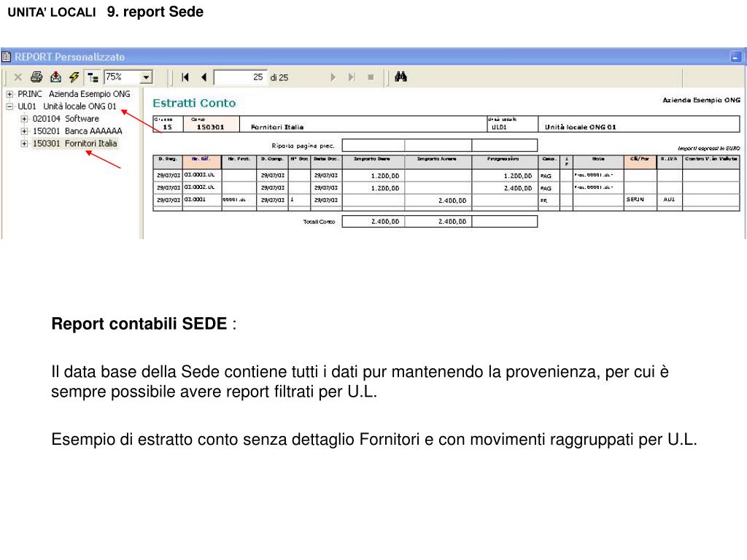Click the Estratti Conto report title
This screenshot has height=560, width=747.
(194, 104)
